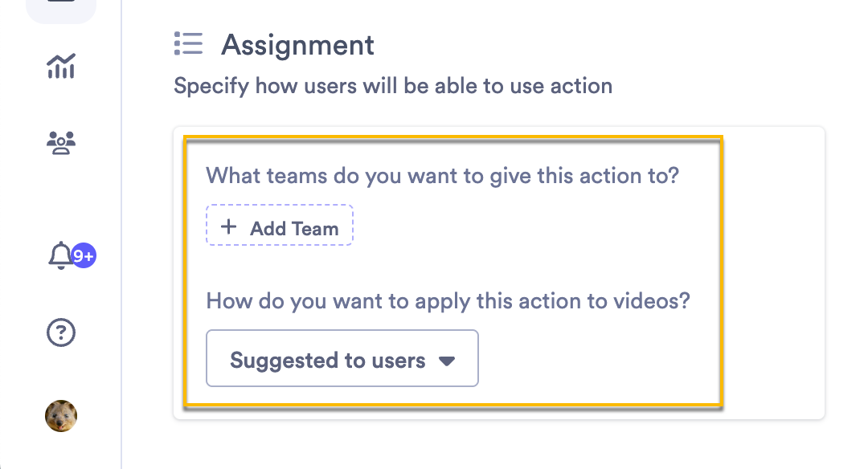
Task: Open your quokka profile avatar
Action: tap(61, 416)
